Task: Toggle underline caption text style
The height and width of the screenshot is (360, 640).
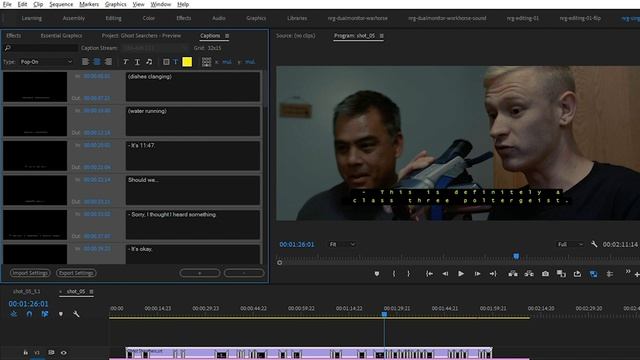Action: tap(137, 62)
